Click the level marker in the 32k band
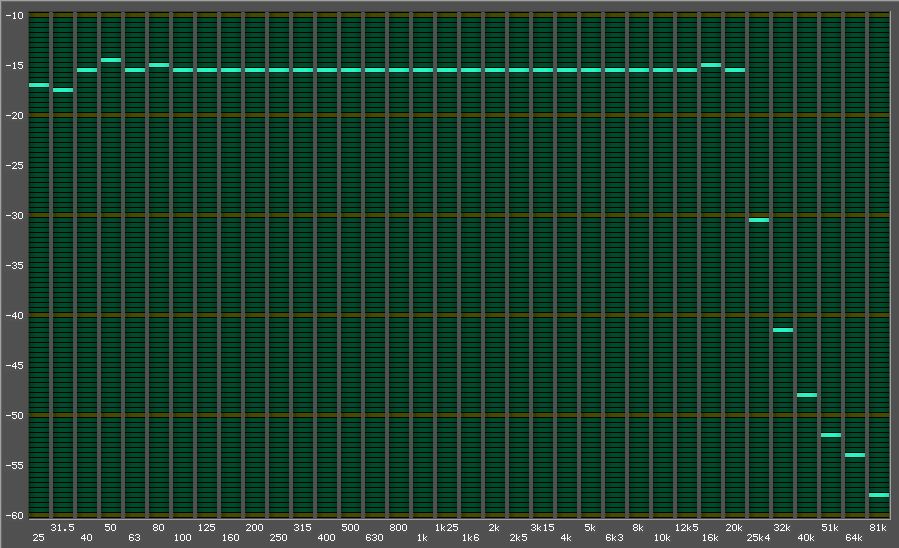Screen dimensions: 899x548 [783, 330]
